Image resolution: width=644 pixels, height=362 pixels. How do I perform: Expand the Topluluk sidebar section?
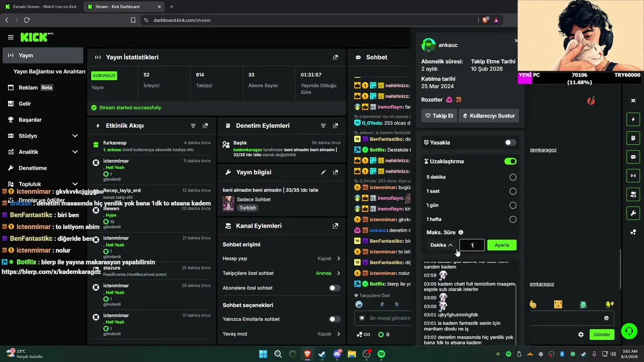(75, 184)
